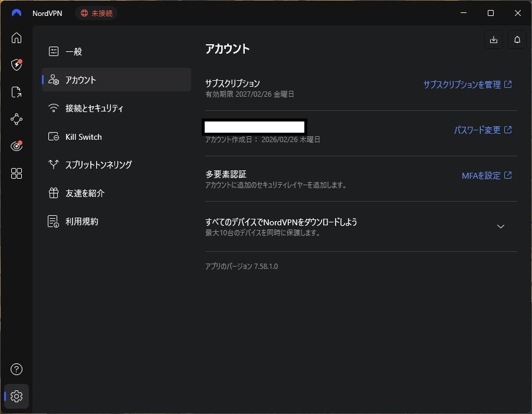Viewport: 532px width, 414px height.
Task: Click MFAを設定 link
Action: pyautogui.click(x=486, y=176)
